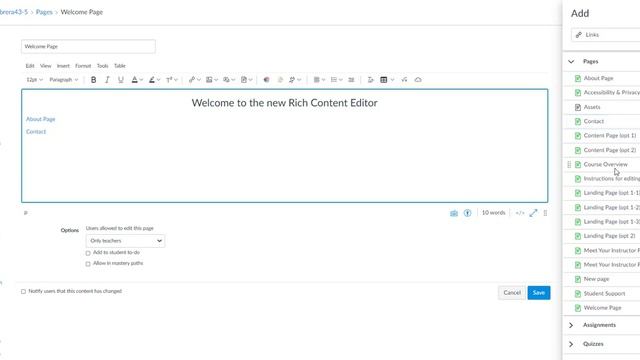Screen dimensions: 640x360
Task: Click the insert link icon
Action: pyautogui.click(x=191, y=80)
